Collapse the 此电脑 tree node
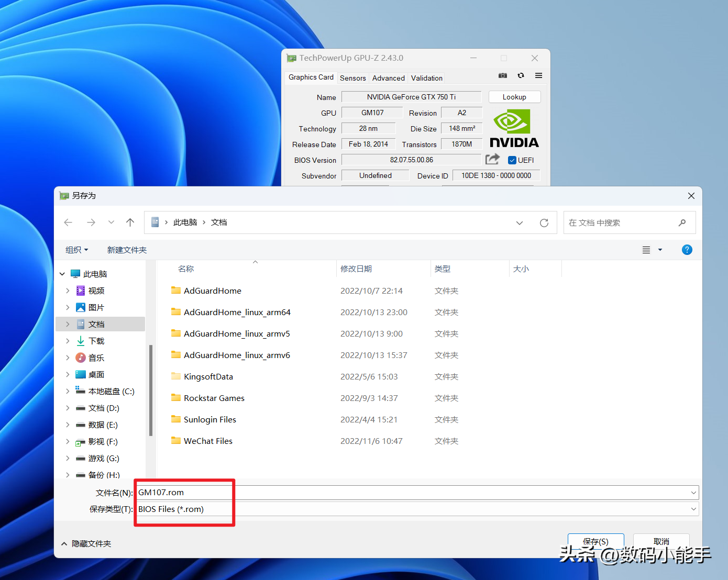Image resolution: width=728 pixels, height=580 pixels. pyautogui.click(x=62, y=273)
